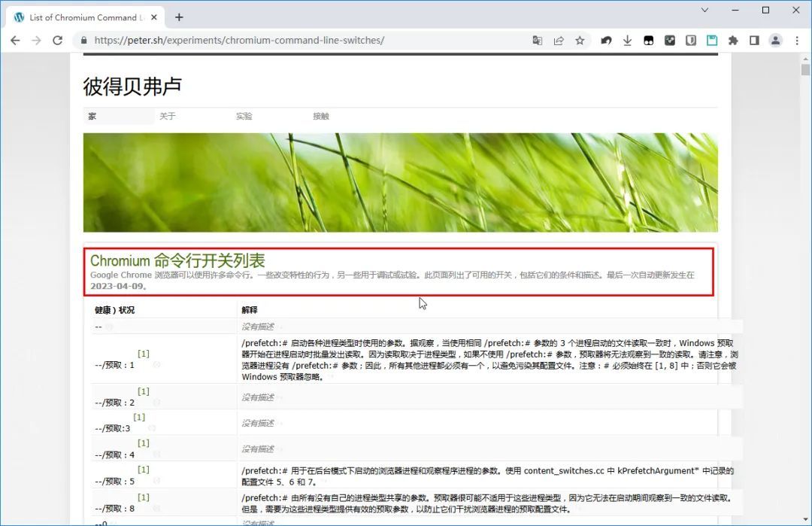The width and height of the screenshot is (812, 526).
Task: Open the user profile avatar
Action: [x=776, y=41]
